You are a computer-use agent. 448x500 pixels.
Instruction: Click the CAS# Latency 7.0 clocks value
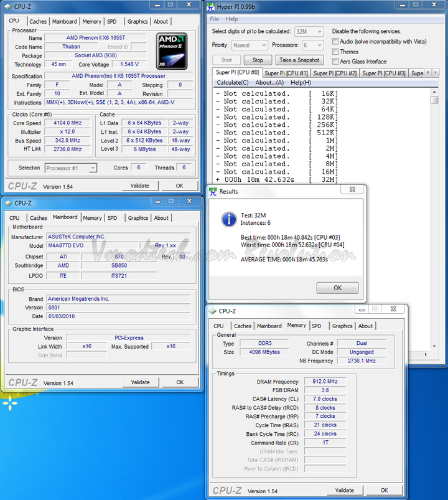(x=325, y=399)
